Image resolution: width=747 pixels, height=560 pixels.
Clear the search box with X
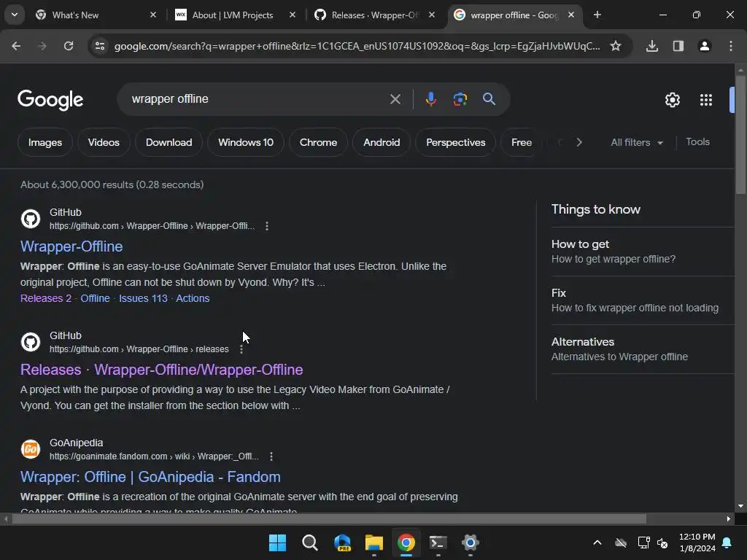[395, 99]
